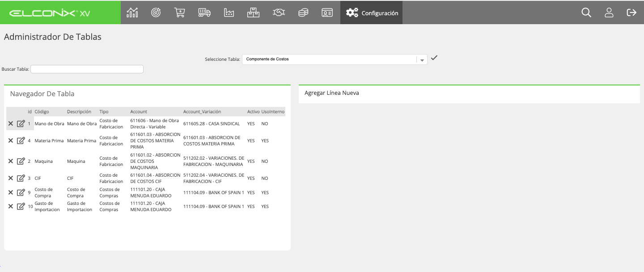Expand the Seleccione Tabla dropdown

pos(422,59)
